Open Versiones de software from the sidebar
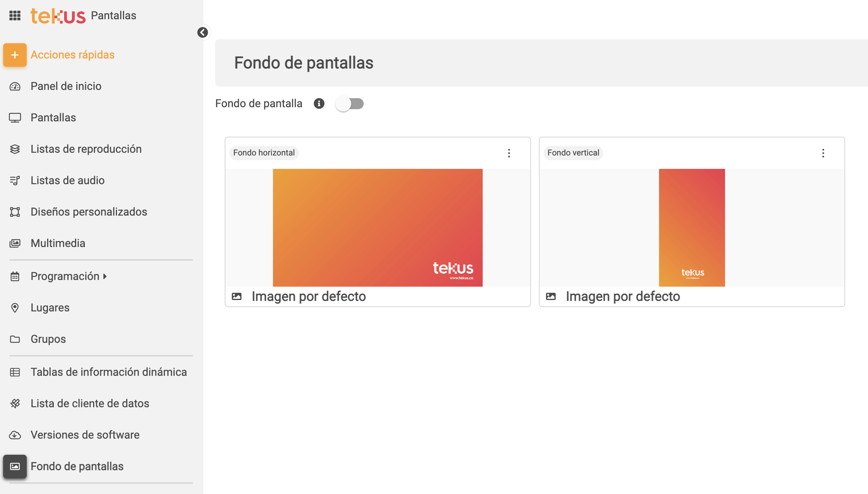868x494 pixels. point(85,435)
